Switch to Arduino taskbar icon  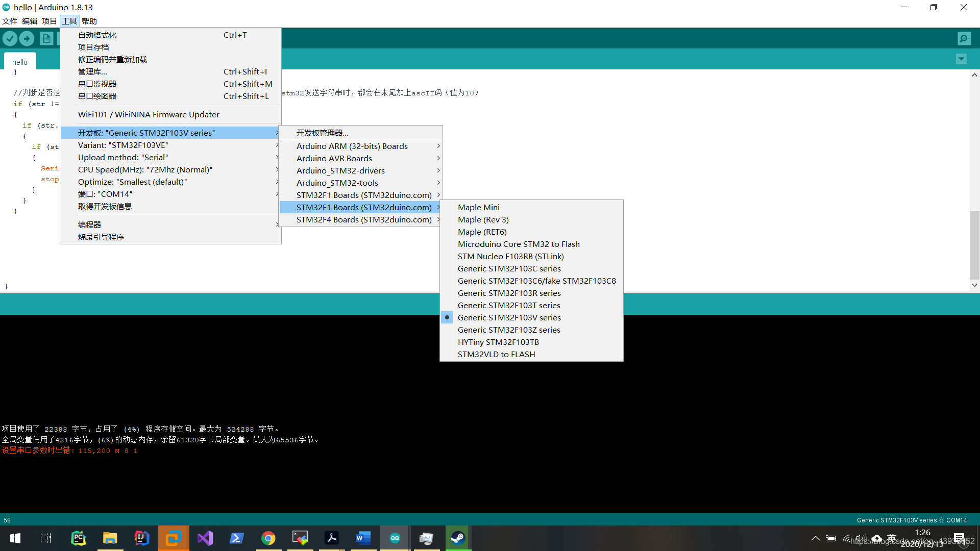pos(395,538)
